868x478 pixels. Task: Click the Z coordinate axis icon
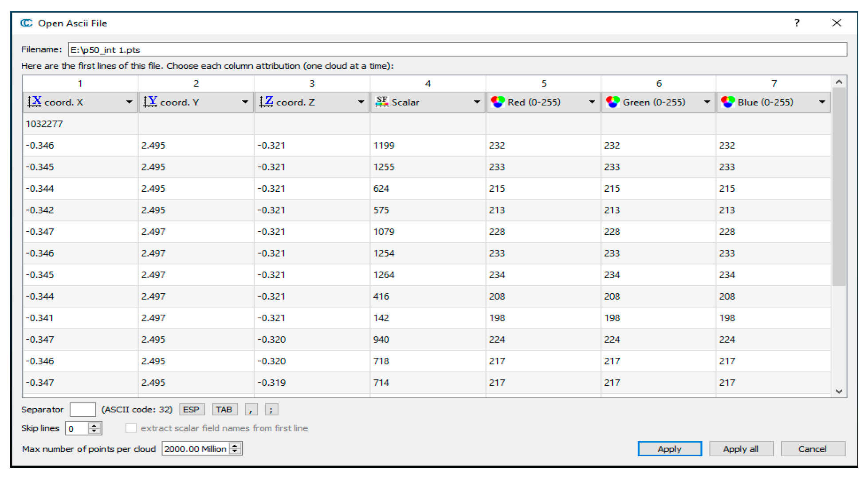pos(266,102)
